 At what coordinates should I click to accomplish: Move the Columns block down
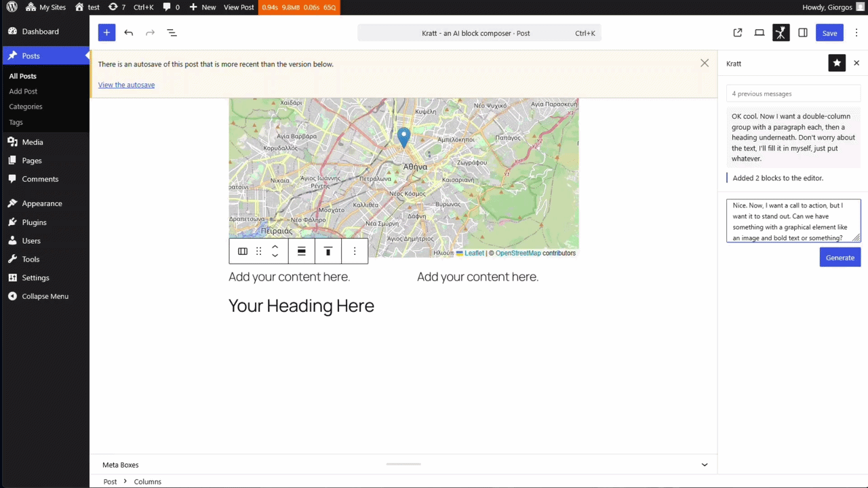tap(275, 256)
